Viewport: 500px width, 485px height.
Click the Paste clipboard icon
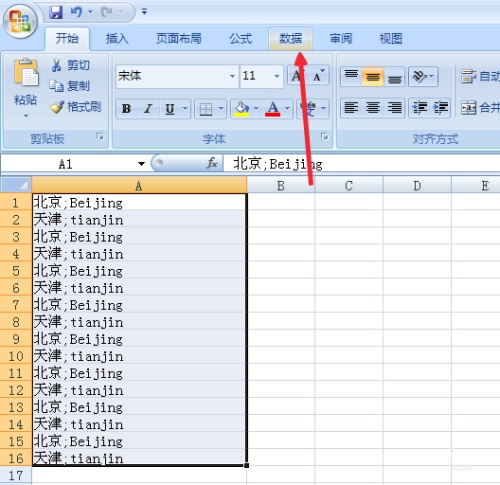[26, 73]
